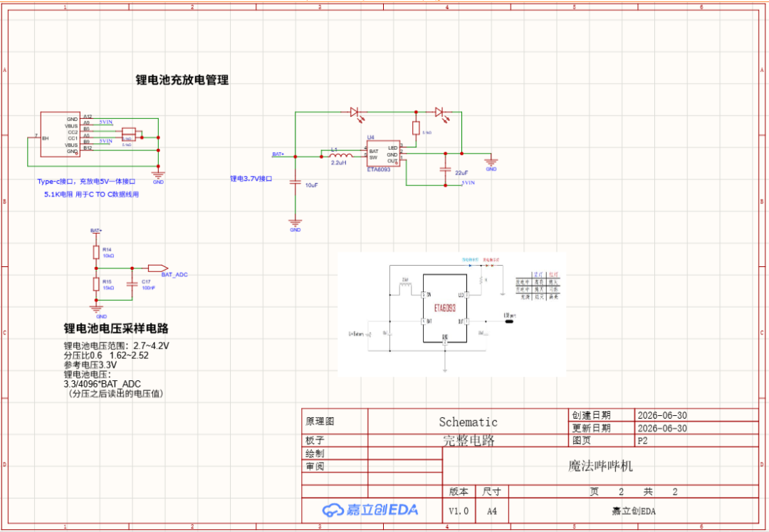Image resolution: width=769 pixels, height=532 pixels.
Task: Select the Type-C connector component box
Action: click(x=60, y=135)
